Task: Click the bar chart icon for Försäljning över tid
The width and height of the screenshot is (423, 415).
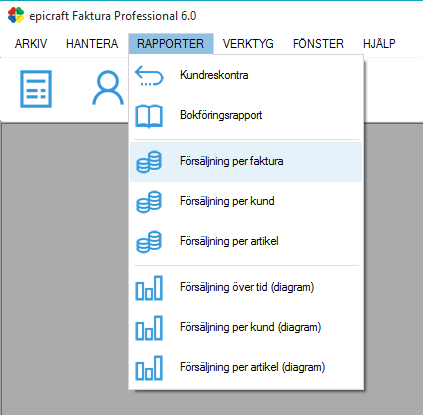Action: 149,288
